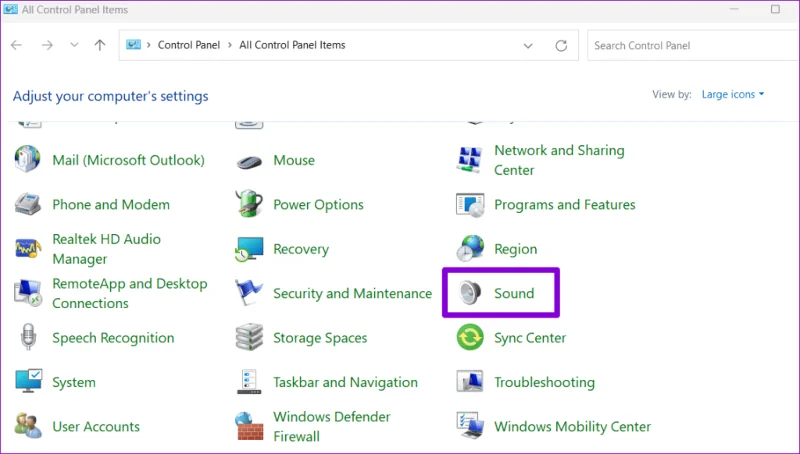Open the Security and Maintenance flag icon
The image size is (800, 454).
click(x=249, y=293)
